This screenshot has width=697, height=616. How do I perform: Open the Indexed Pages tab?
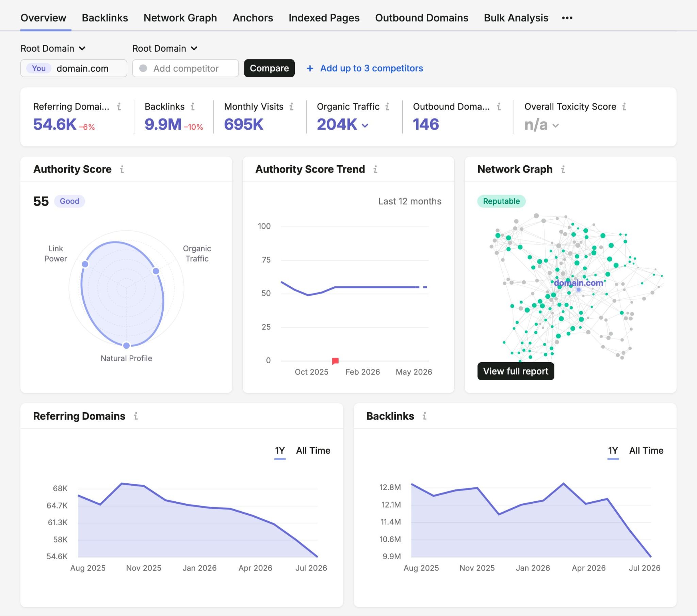[x=324, y=18]
